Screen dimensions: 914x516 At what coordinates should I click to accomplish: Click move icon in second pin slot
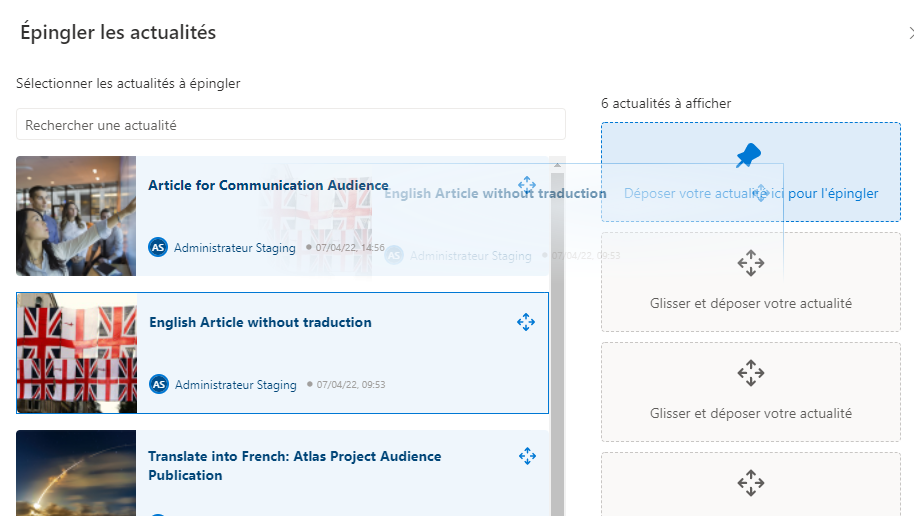coord(751,263)
